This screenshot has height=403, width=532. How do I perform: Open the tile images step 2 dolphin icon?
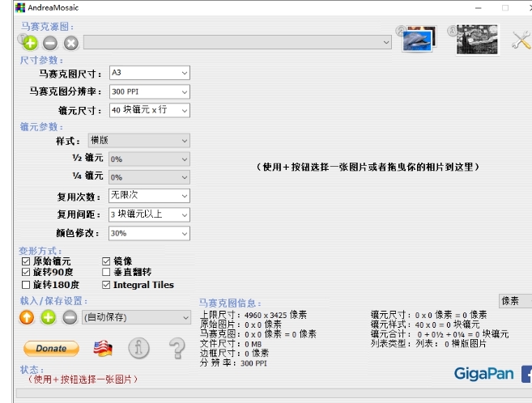click(419, 39)
